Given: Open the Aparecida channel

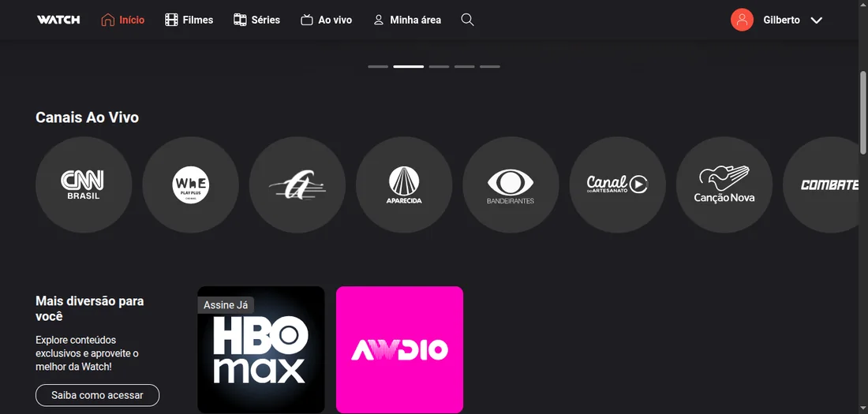Looking at the screenshot, I should (404, 185).
